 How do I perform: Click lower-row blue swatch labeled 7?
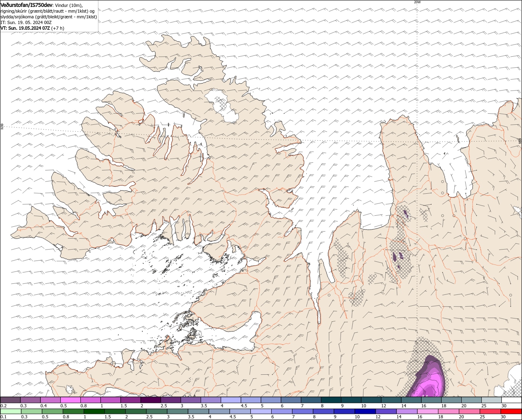pos(303,411)
